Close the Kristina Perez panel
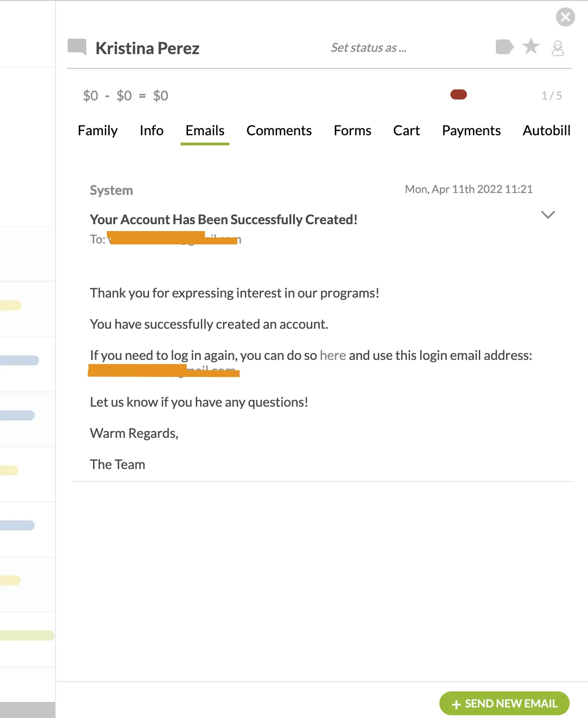Image resolution: width=588 pixels, height=718 pixels. [x=565, y=17]
